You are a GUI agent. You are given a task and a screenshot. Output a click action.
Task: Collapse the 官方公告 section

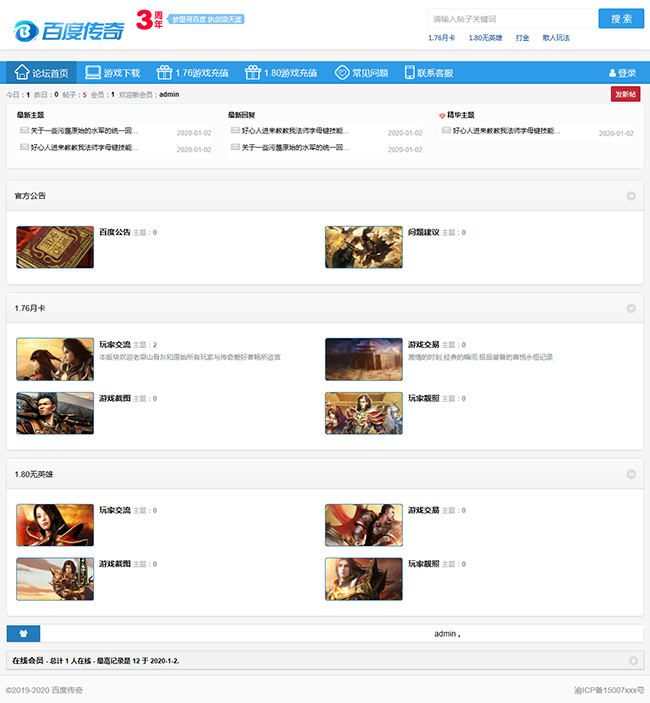click(631, 196)
